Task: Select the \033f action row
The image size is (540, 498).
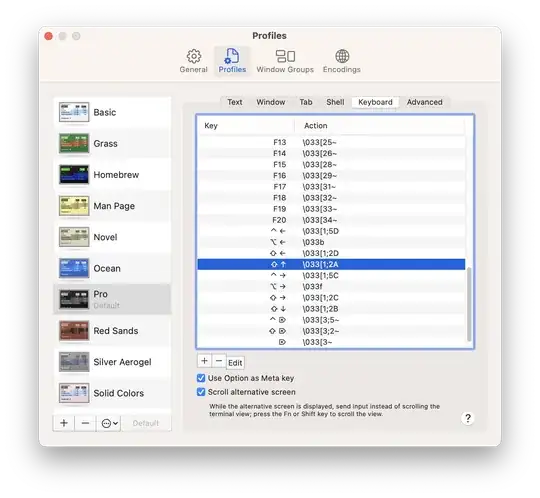Action: 331,287
